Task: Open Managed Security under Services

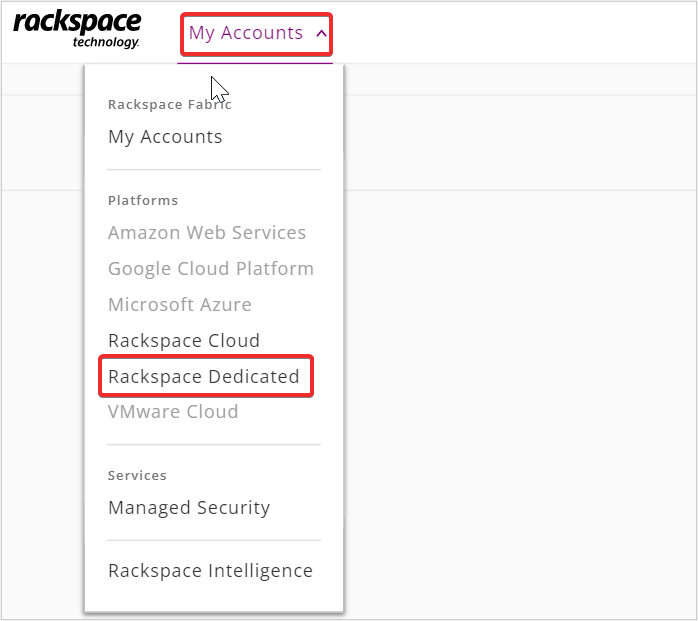Action: pos(189,508)
